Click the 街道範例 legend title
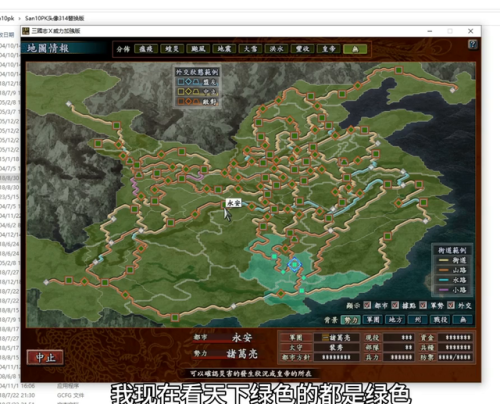 [452, 250]
